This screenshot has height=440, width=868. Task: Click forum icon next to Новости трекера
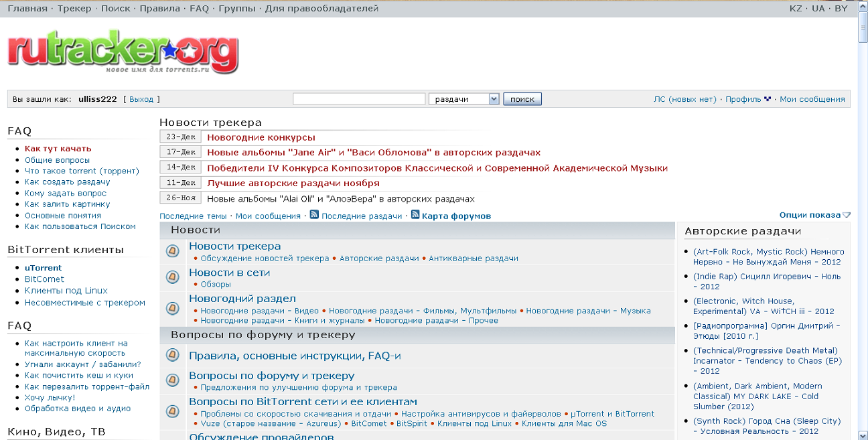click(x=172, y=251)
